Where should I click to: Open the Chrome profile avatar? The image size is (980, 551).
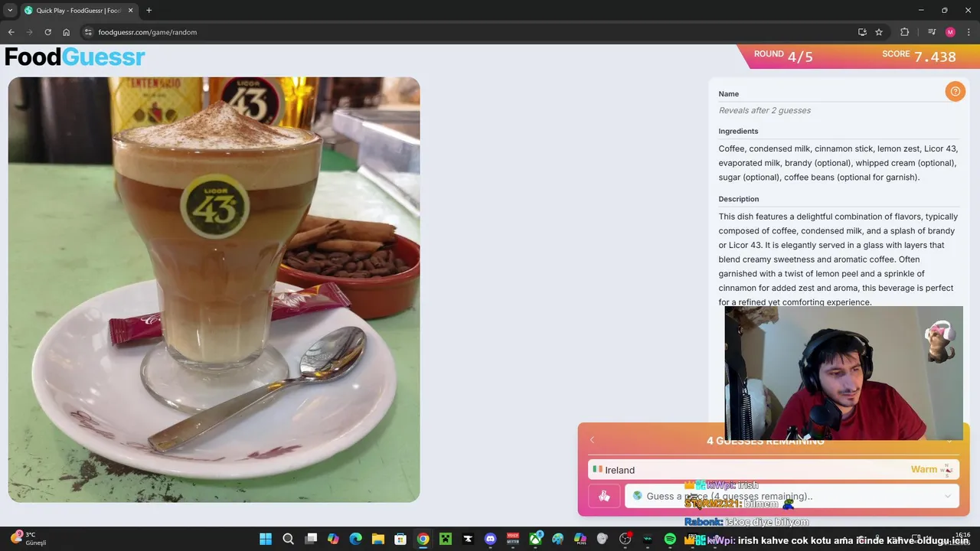click(x=950, y=32)
